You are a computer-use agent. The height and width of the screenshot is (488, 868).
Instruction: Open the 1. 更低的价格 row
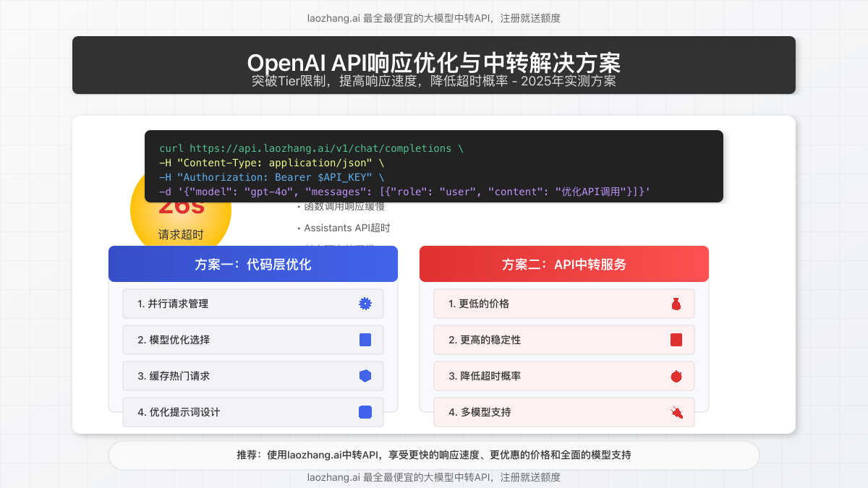pos(564,304)
